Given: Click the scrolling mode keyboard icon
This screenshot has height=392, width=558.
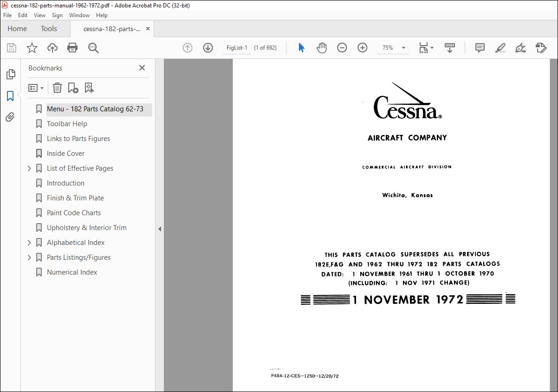Looking at the screenshot, I should point(450,48).
